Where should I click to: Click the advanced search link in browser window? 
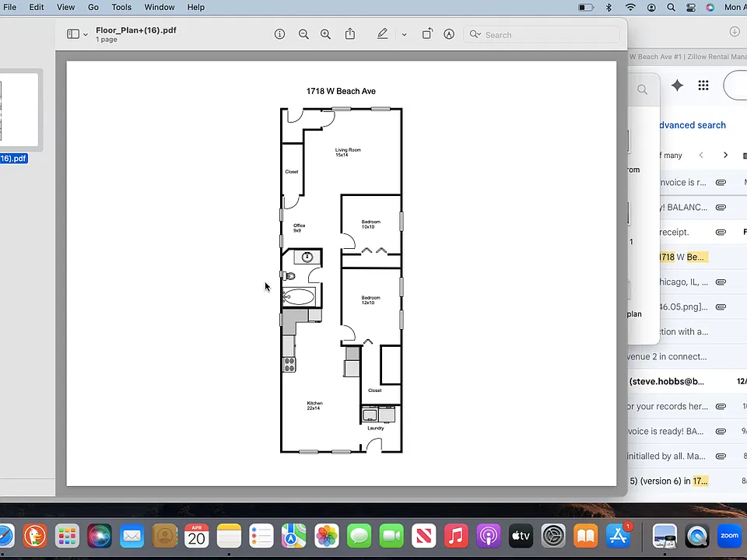693,125
